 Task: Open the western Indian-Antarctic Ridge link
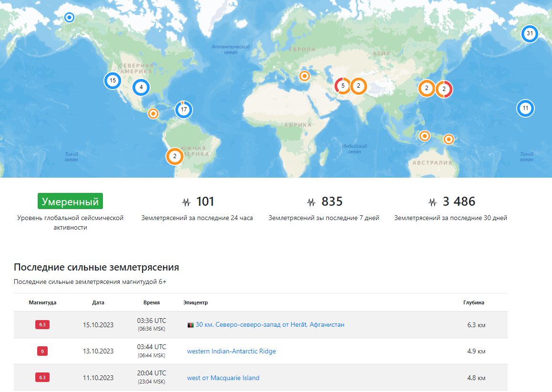click(231, 351)
